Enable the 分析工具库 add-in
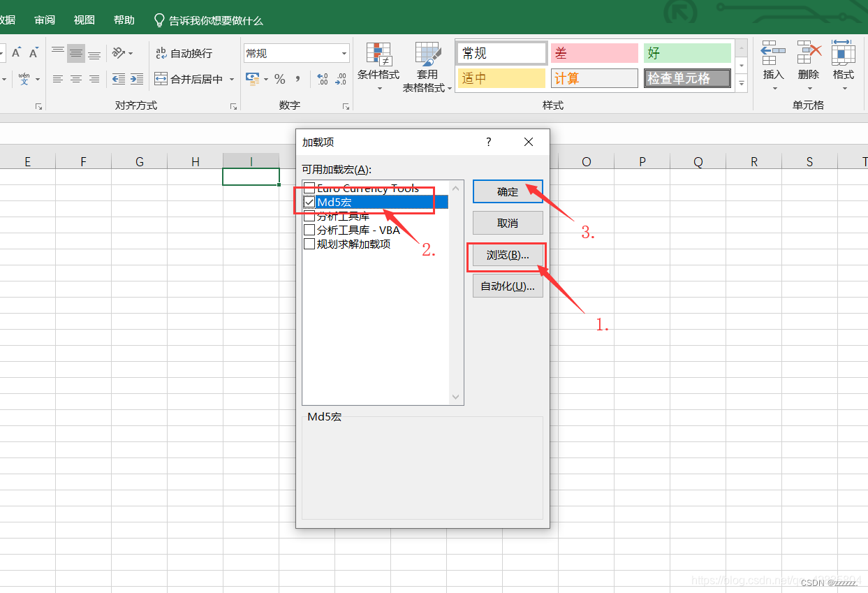This screenshot has height=593, width=868. pyautogui.click(x=309, y=216)
